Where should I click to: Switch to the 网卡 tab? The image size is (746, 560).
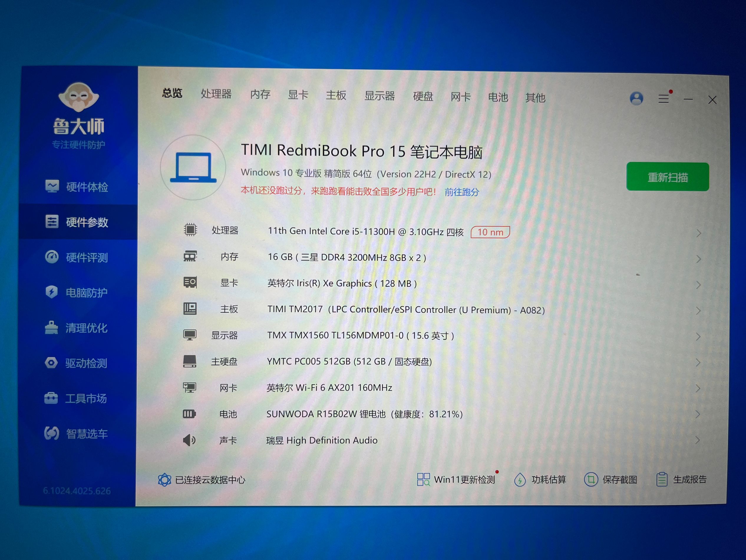[461, 97]
